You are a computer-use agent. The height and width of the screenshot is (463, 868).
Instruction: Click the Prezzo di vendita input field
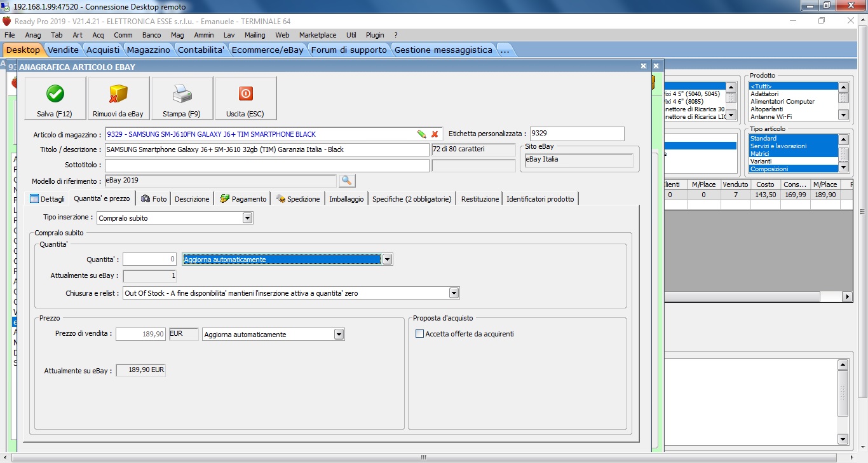141,335
